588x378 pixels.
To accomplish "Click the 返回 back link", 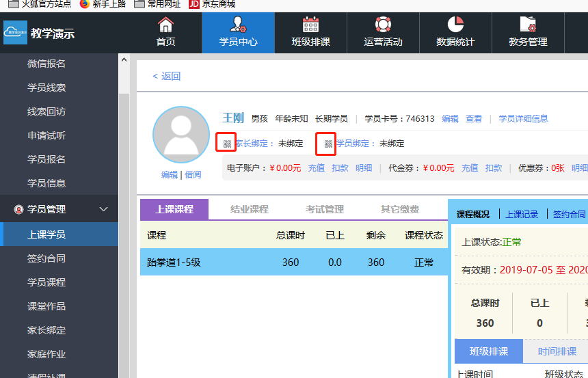I will point(167,76).
